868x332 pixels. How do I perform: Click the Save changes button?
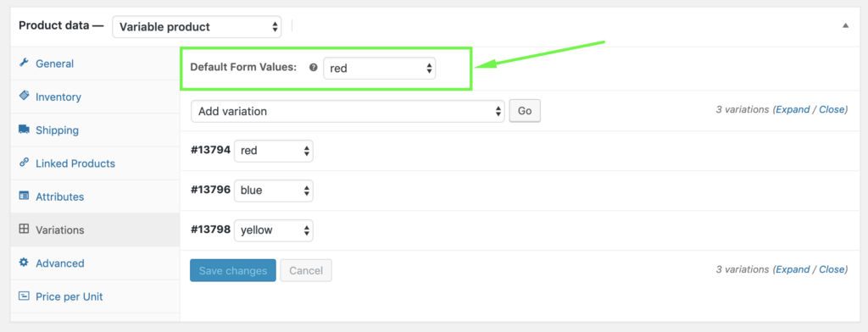pyautogui.click(x=233, y=270)
